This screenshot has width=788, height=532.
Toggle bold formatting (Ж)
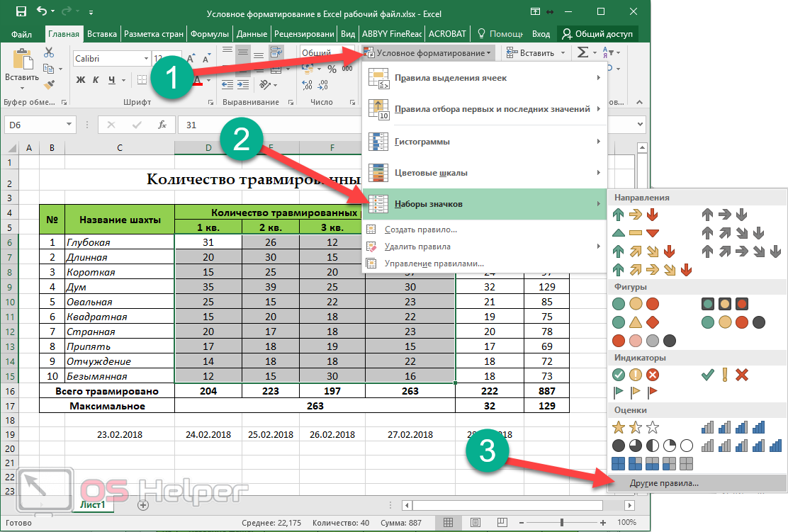(80, 79)
